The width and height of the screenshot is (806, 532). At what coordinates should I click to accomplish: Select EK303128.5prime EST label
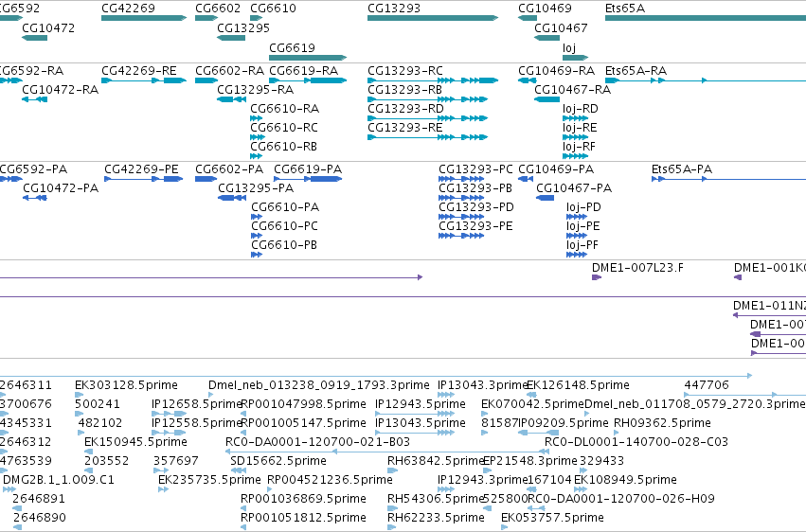pyautogui.click(x=126, y=385)
